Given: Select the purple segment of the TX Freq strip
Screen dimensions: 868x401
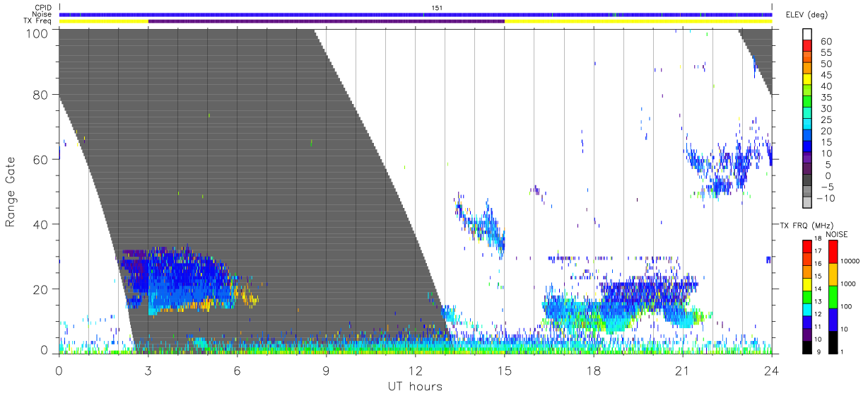Looking at the screenshot, I should coord(327,21).
